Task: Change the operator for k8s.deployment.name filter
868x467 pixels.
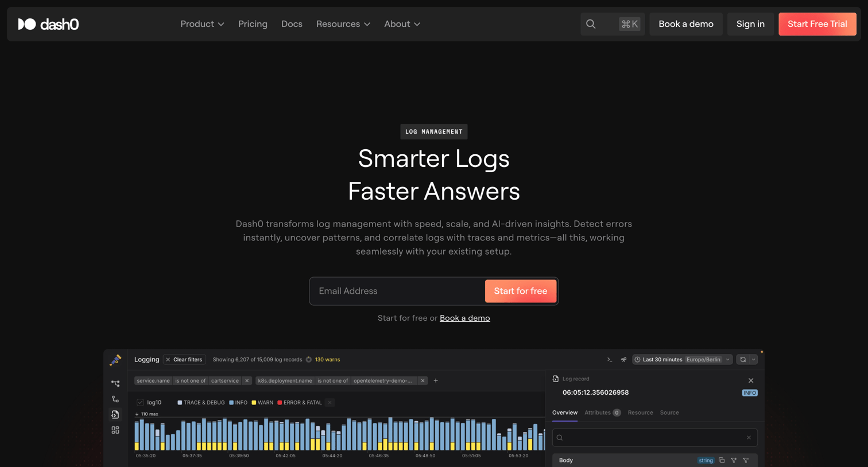Action: (333, 380)
